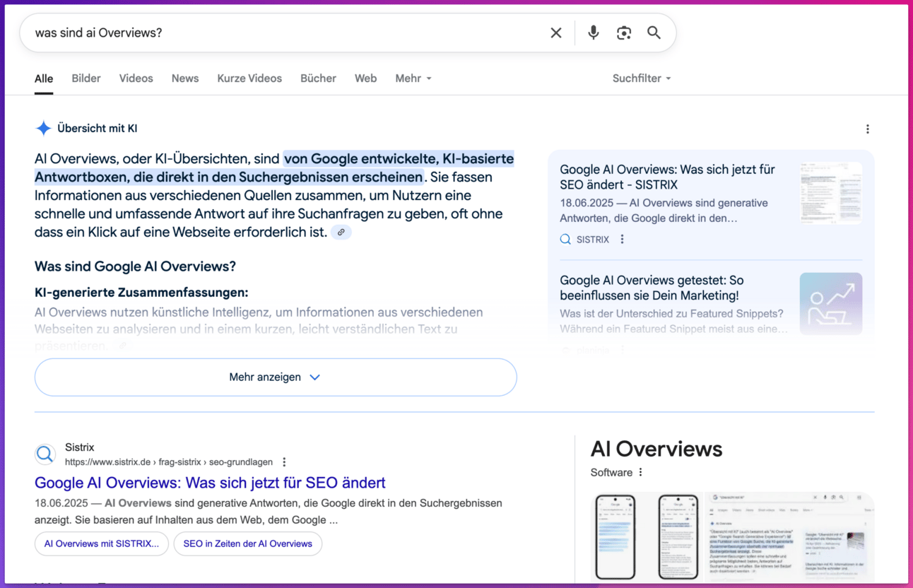Screen dimensions: 913x588
Task: Open three-dot options beside SISTRIX source card
Action: 622,240
